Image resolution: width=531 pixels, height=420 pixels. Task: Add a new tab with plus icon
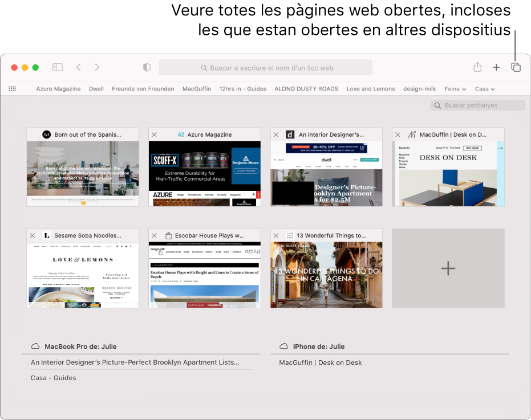click(x=496, y=67)
